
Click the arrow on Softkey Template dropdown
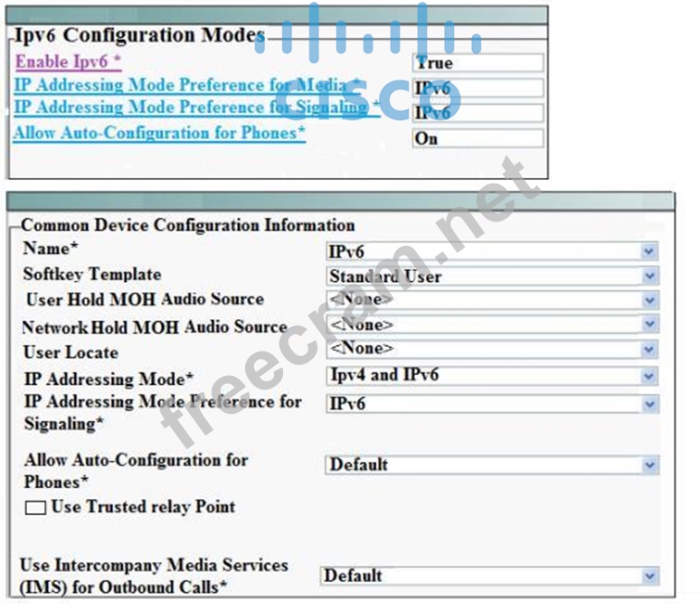pyautogui.click(x=648, y=277)
